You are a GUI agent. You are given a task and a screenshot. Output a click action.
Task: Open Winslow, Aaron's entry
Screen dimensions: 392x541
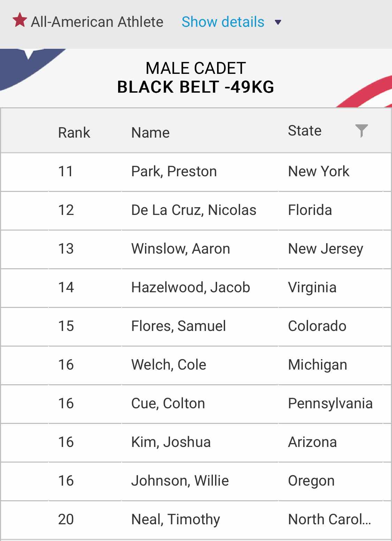point(196,249)
